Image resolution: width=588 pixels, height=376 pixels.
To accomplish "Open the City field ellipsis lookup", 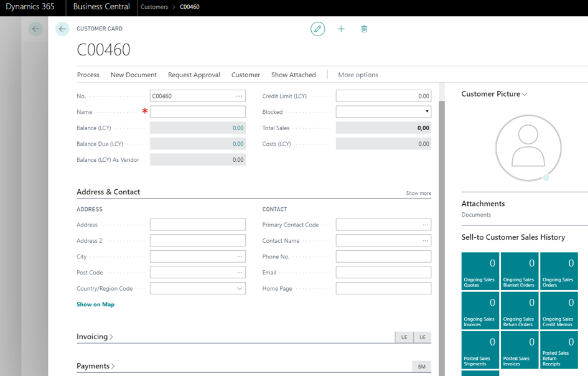I will click(x=240, y=256).
